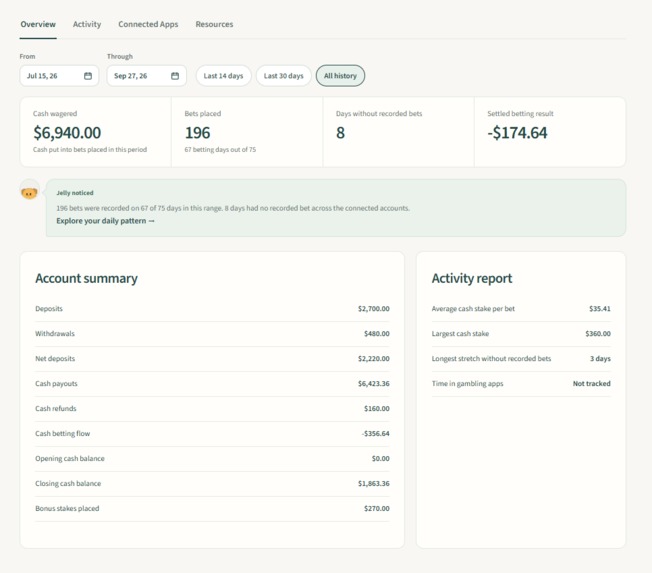Viewport: 652px width, 573px height.
Task: Click the $1,863.36 closing balance amount
Action: (x=374, y=483)
